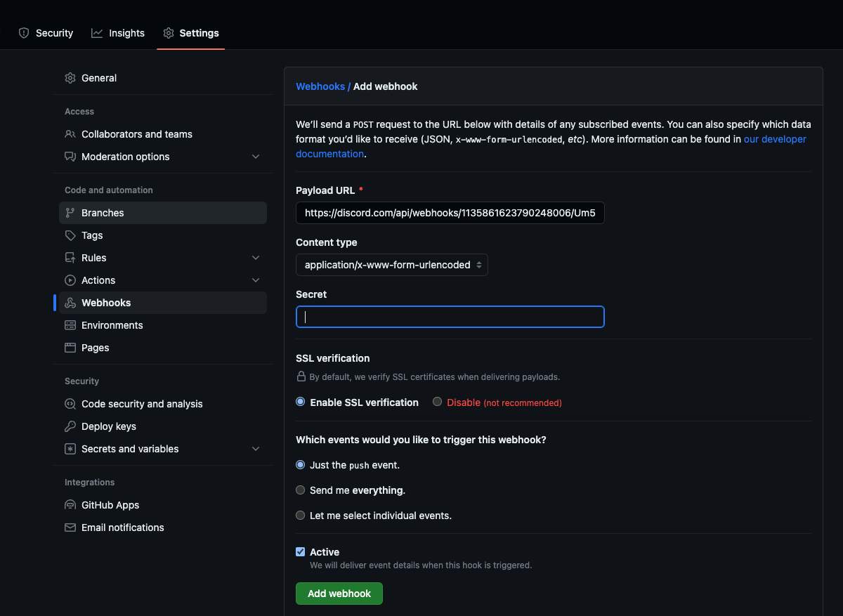The height and width of the screenshot is (616, 843).
Task: Open the Content type dropdown
Action: 391,265
